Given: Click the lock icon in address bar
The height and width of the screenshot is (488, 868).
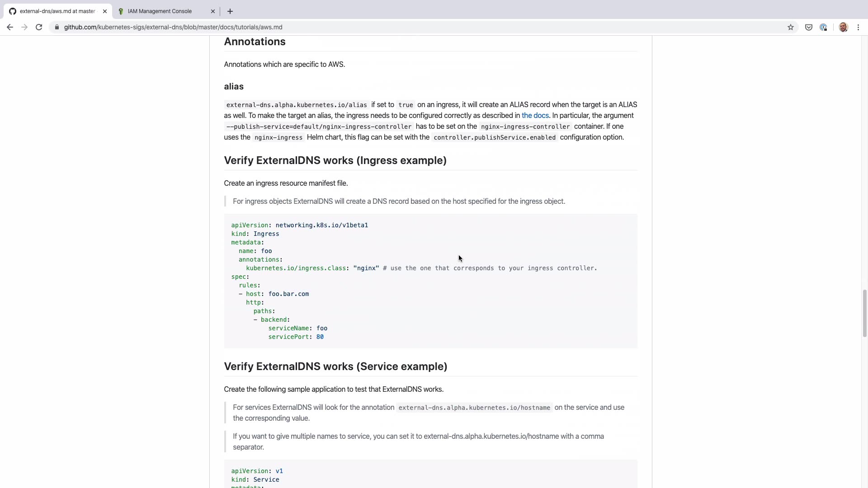Looking at the screenshot, I should 57,27.
